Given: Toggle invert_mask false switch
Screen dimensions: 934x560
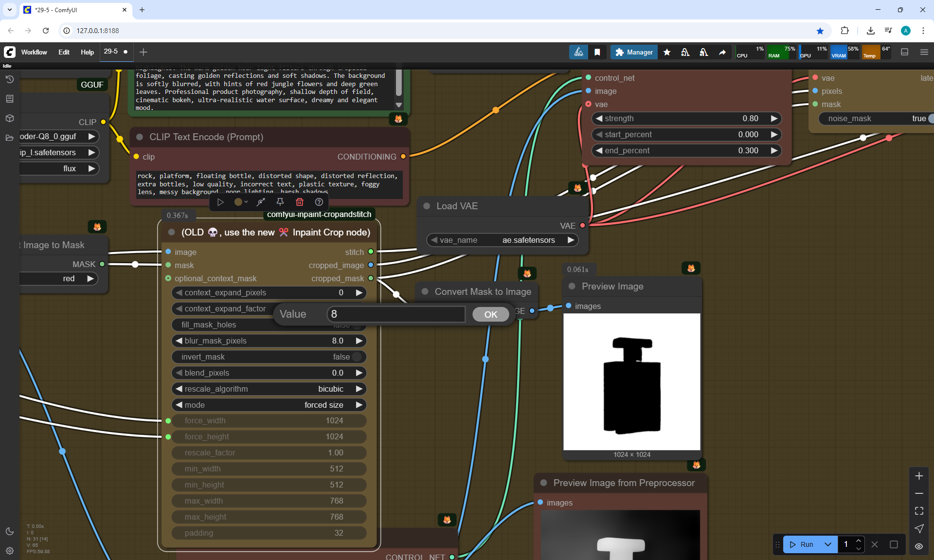Looking at the screenshot, I should click(357, 357).
